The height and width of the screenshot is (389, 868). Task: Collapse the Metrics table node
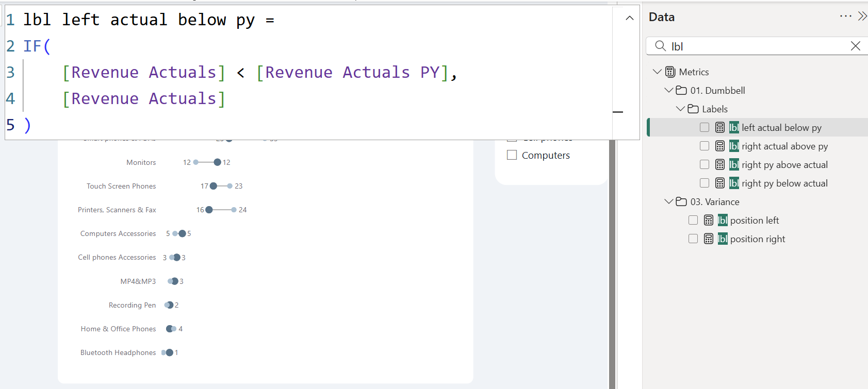pyautogui.click(x=657, y=72)
